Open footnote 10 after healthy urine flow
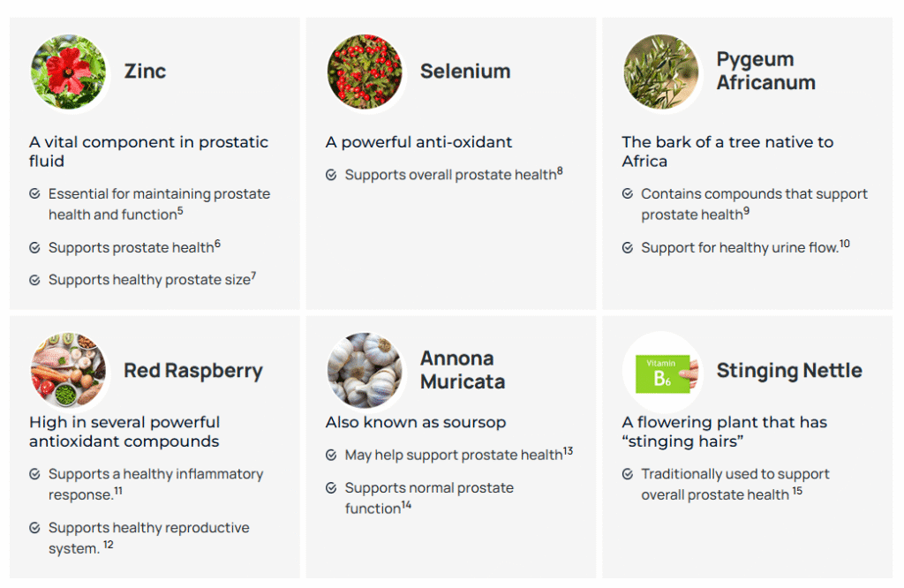 point(845,244)
